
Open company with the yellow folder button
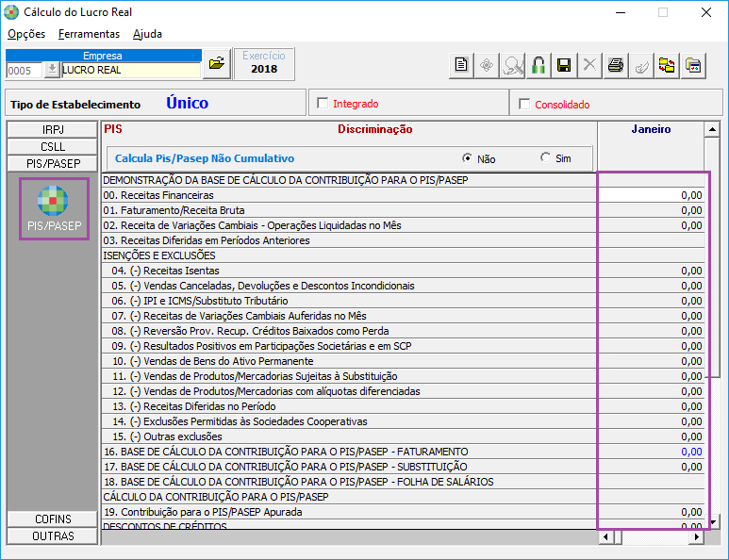pos(216,63)
